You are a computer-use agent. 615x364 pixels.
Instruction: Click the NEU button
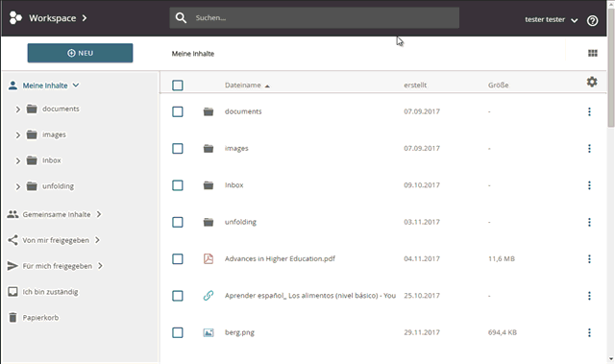tap(80, 53)
